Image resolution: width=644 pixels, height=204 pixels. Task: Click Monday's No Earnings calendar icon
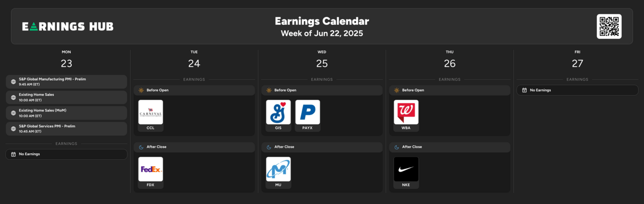click(13, 154)
